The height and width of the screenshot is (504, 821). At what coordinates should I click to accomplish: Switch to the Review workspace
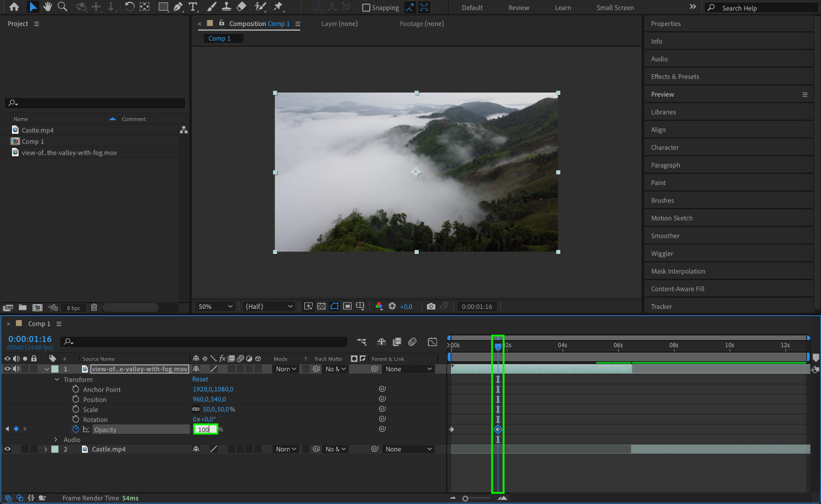518,8
